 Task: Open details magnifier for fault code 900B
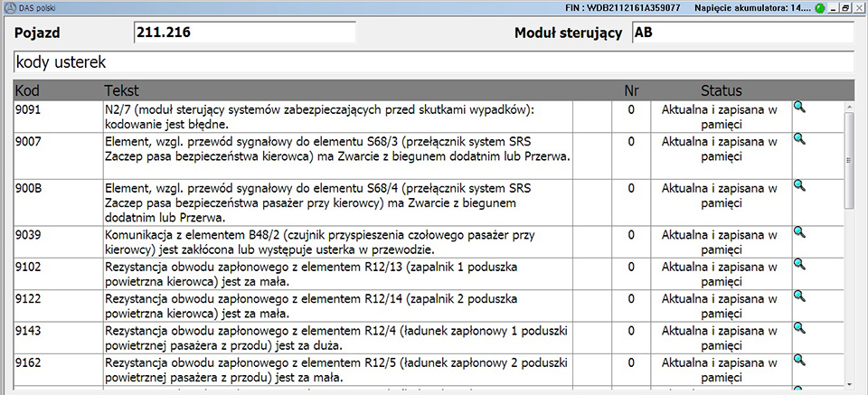(799, 184)
